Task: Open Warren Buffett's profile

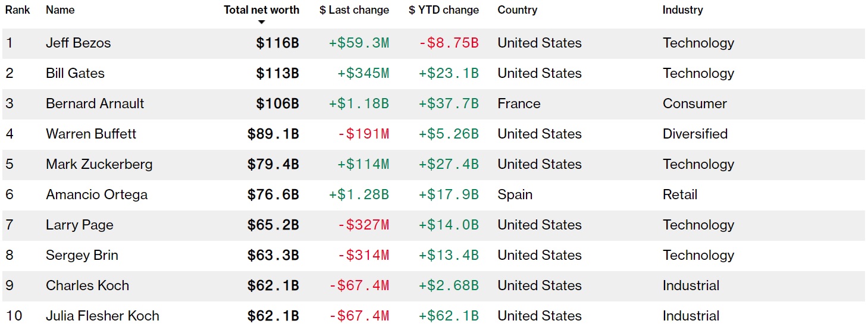Action: (90, 134)
